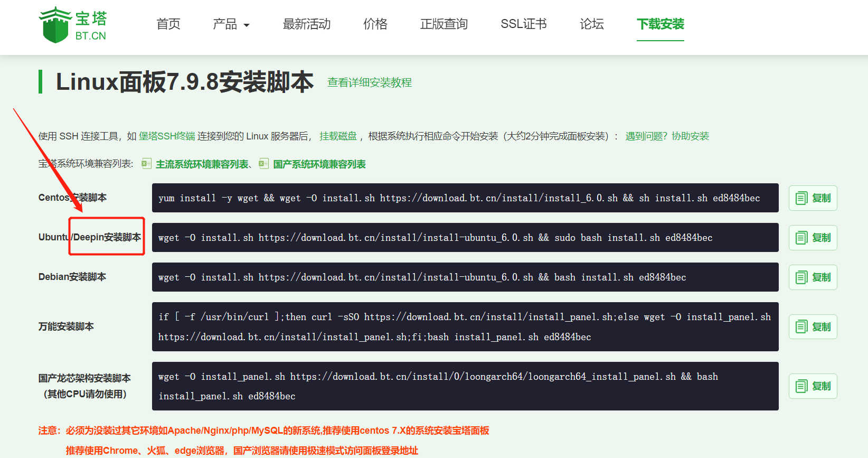
Task: Click the 万能安装脚本 curl command block
Action: (465, 326)
